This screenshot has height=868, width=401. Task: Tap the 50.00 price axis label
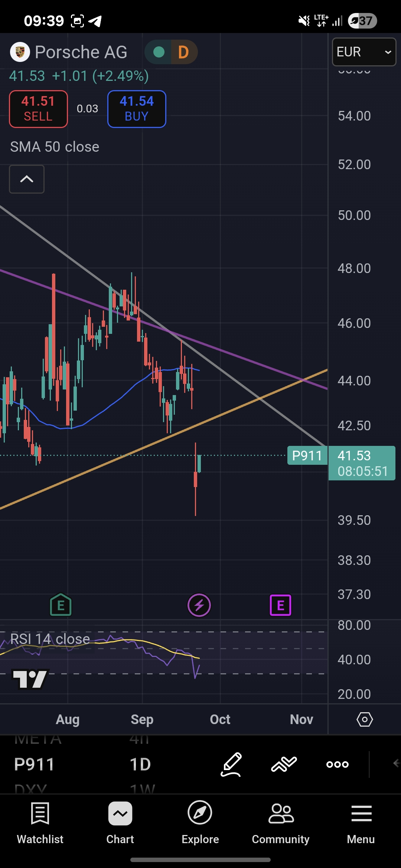point(354,216)
